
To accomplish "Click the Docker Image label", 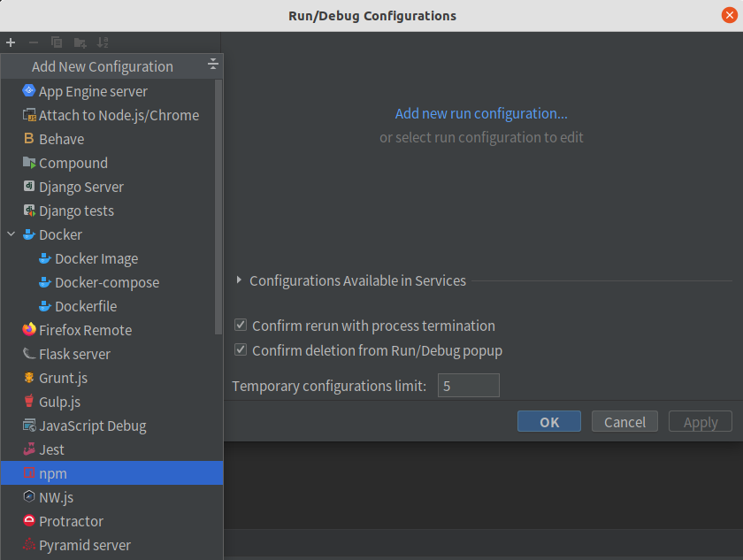I will [x=96, y=258].
